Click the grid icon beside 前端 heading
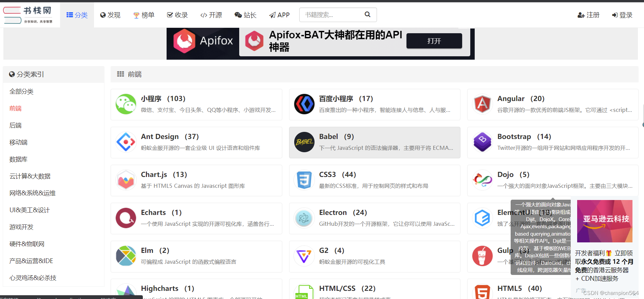 (120, 74)
